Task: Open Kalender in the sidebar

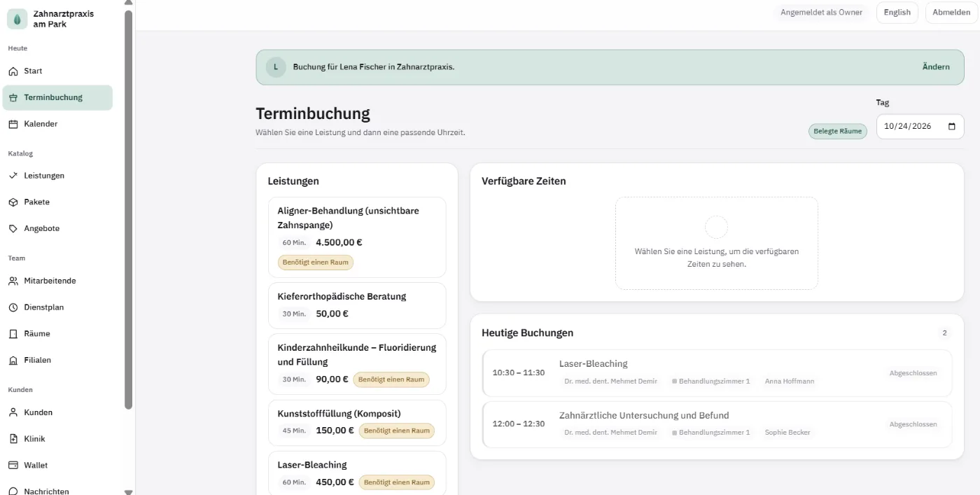Action: [x=57, y=124]
